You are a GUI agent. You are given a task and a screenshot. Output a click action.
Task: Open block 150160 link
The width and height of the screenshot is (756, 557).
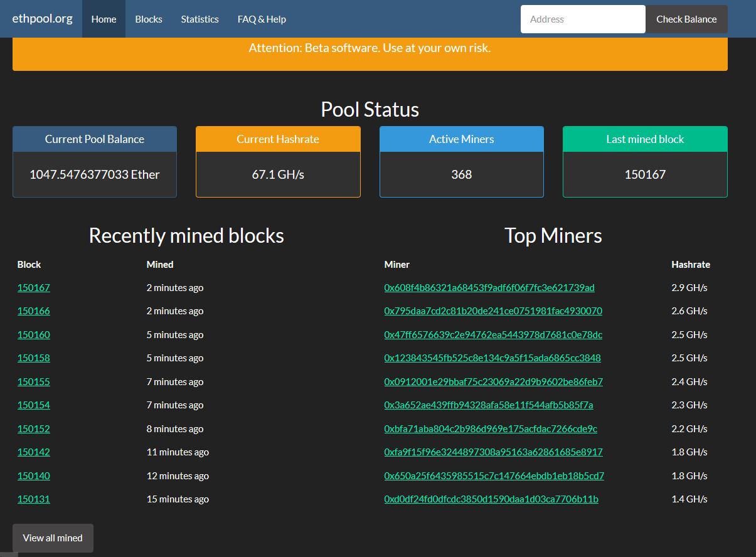(x=34, y=335)
